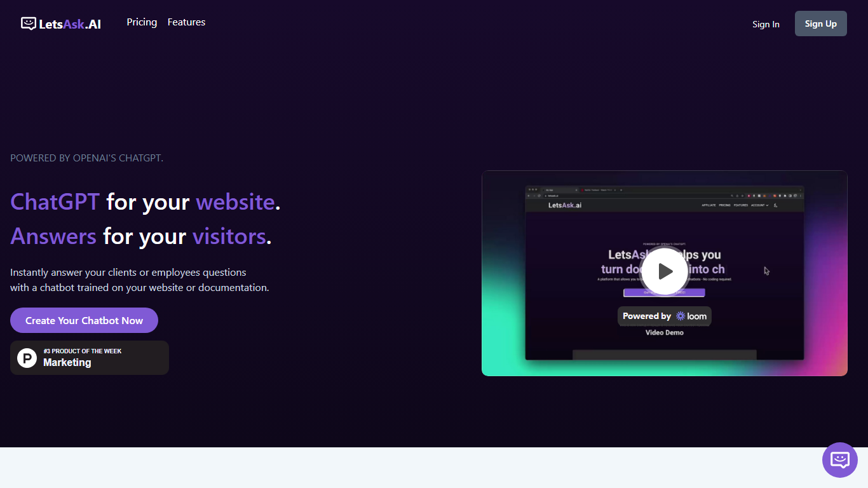Click the Sign In link
Image resolution: width=868 pixels, height=488 pixels.
pos(766,24)
